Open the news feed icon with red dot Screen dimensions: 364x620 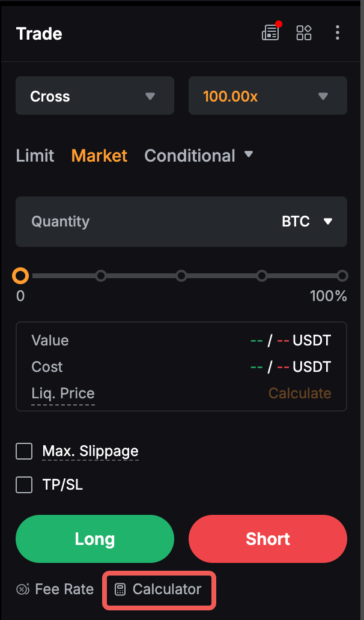270,32
